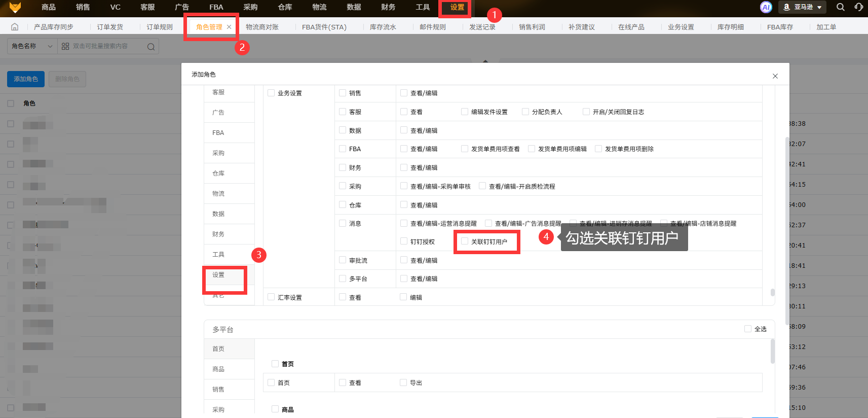Switch to 库存明细 tab
This screenshot has width=868, height=418.
click(x=731, y=27)
